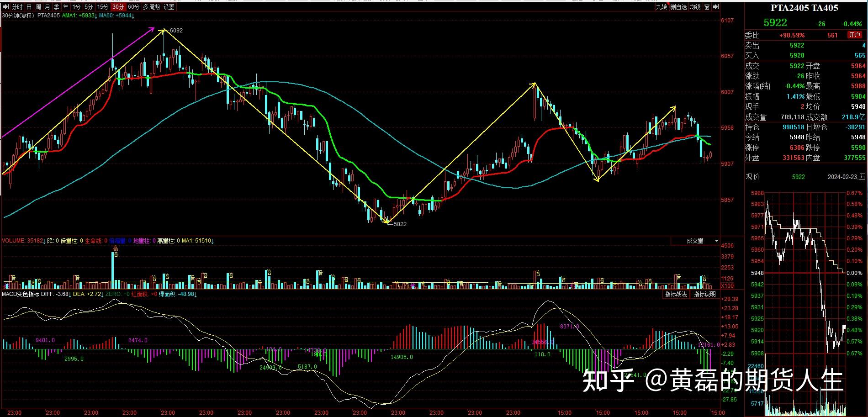Click 删自选 to remove from watchlist
Image resolution: width=868 pixels, height=417 pixels.
(x=678, y=7)
